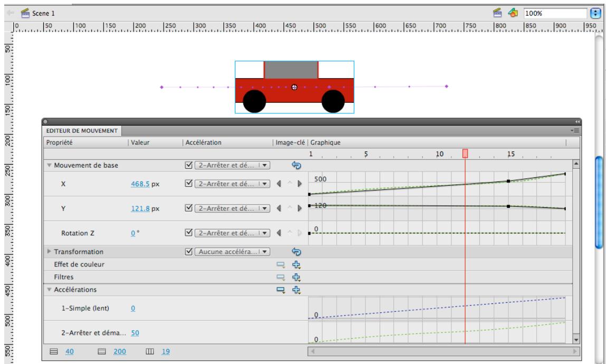
Task: Click the keyframe diamond icon for X
Action: 290,183
